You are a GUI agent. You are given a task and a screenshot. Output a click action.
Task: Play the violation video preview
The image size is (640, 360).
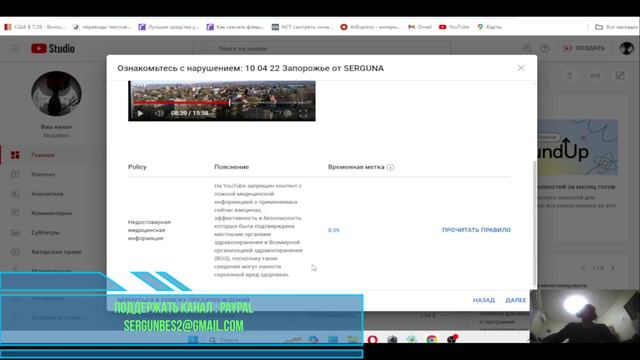140,113
